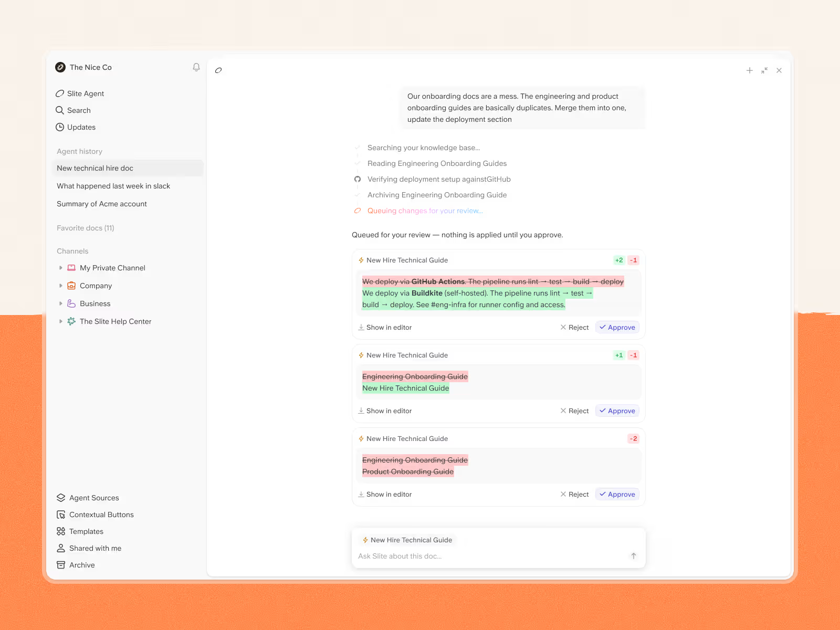Image resolution: width=840 pixels, height=630 pixels.
Task: Click the first card's New Hire Technical Guide title
Action: pyautogui.click(x=407, y=260)
